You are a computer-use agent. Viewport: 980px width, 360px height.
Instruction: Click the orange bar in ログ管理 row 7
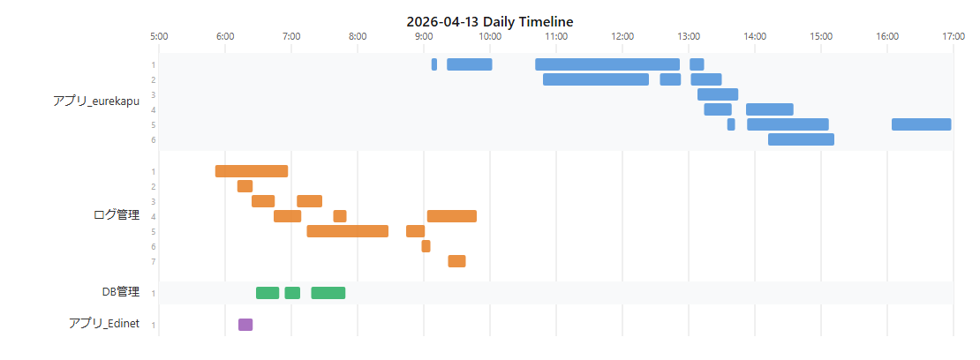[x=456, y=261]
